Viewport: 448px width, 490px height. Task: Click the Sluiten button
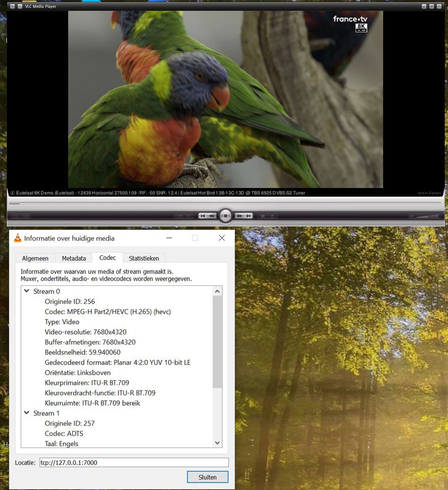coord(208,476)
